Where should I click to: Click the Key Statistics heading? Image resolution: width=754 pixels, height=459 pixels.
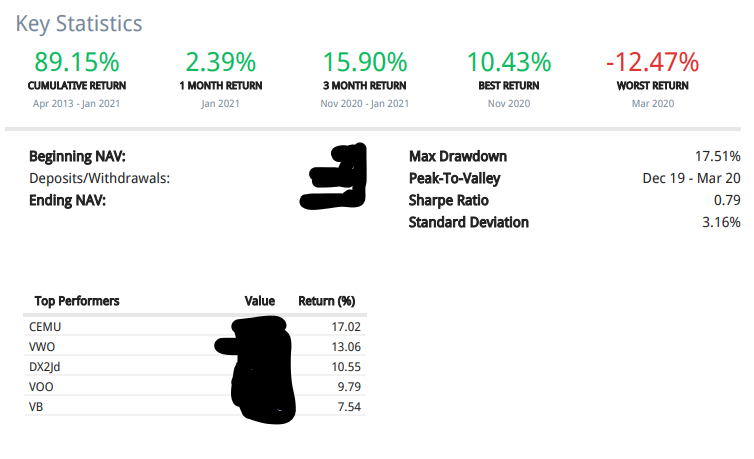pyautogui.click(x=79, y=23)
